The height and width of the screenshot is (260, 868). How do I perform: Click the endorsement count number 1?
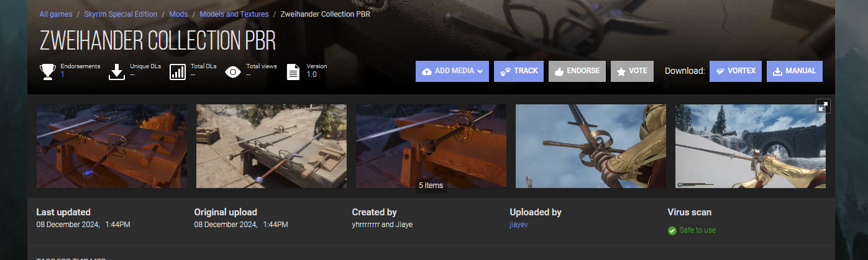[x=62, y=74]
